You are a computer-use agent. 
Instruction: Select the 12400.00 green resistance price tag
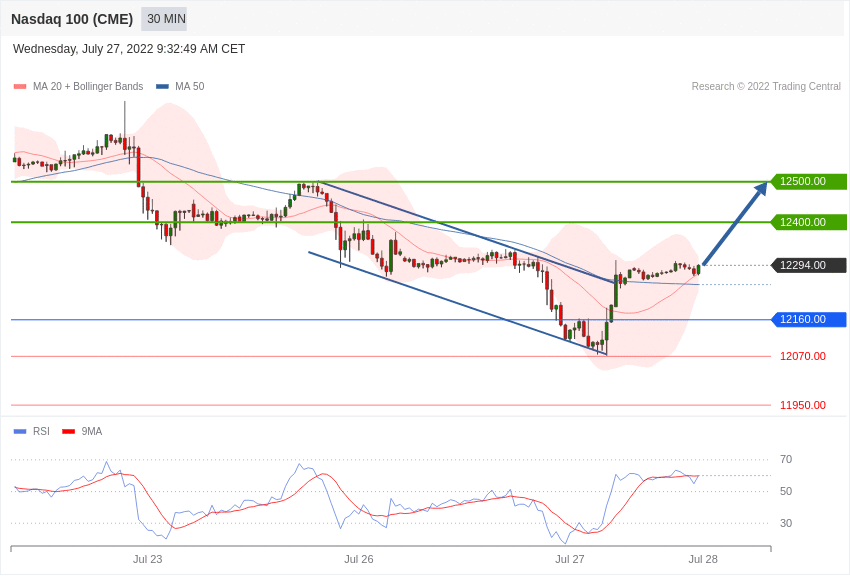pos(808,222)
